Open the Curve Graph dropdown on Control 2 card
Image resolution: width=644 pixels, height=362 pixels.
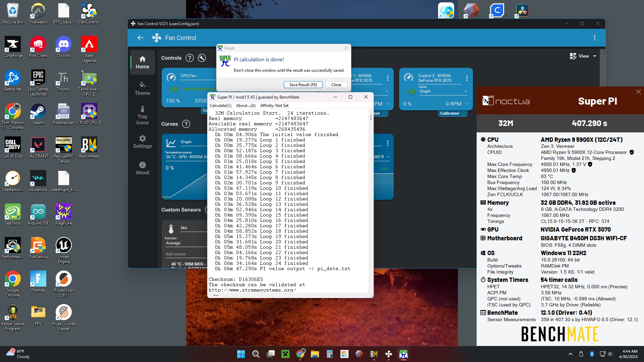coord(443,91)
